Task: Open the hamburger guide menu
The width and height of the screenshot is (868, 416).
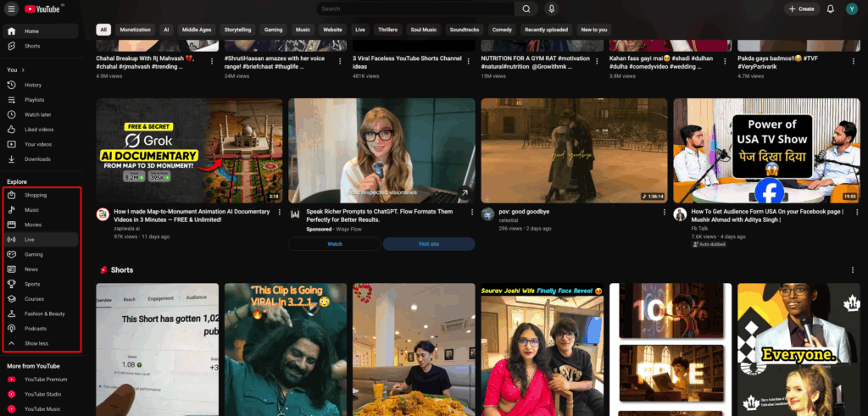Action: (11, 8)
